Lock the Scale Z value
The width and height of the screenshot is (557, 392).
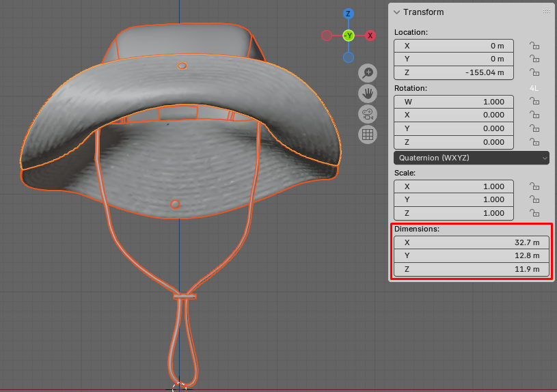point(534,213)
